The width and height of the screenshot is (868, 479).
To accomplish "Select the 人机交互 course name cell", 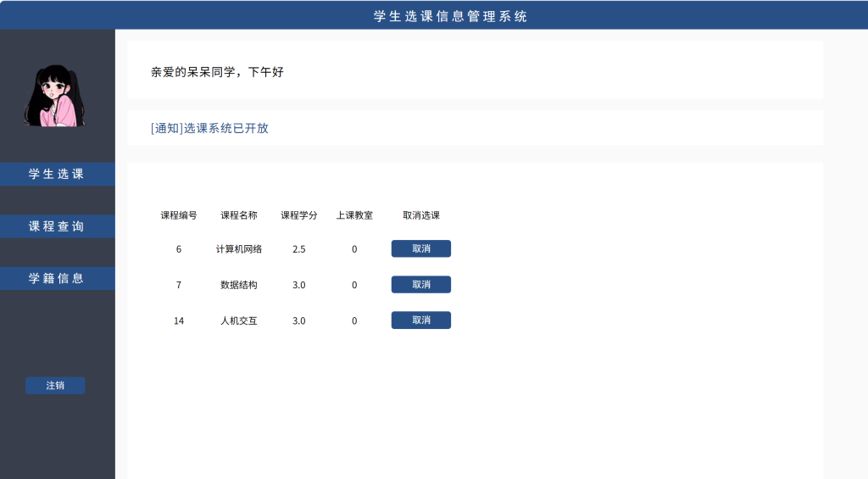I will click(239, 320).
